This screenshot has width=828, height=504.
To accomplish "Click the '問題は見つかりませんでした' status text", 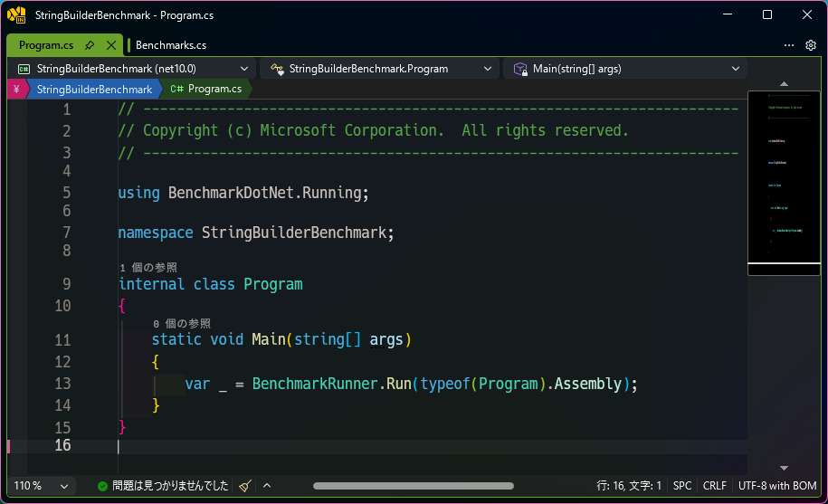I will coord(170,486).
